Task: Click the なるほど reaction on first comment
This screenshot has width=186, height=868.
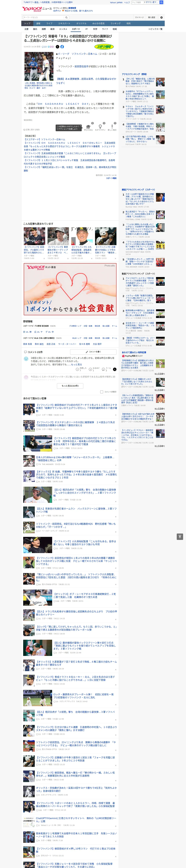Action: click(94, 369)
